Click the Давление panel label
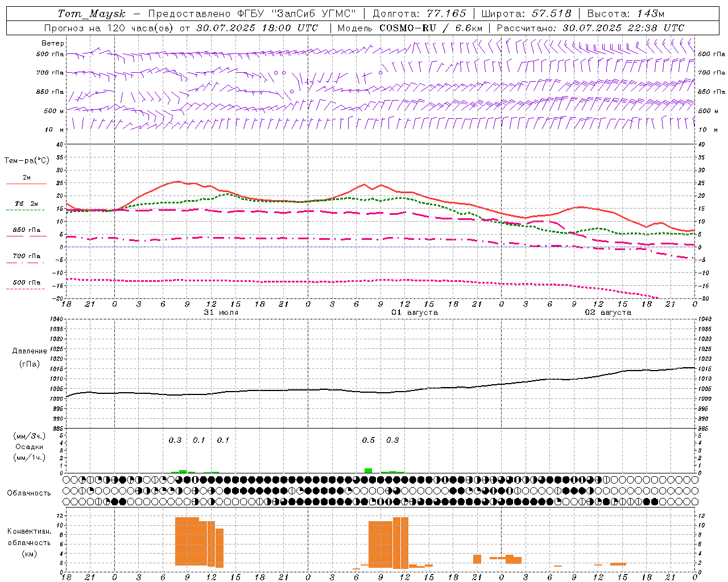This screenshot has height=582, width=728. (30, 351)
